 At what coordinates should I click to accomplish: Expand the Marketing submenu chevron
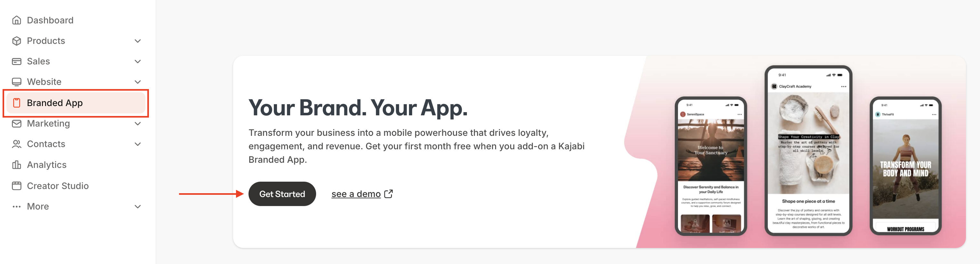point(138,124)
